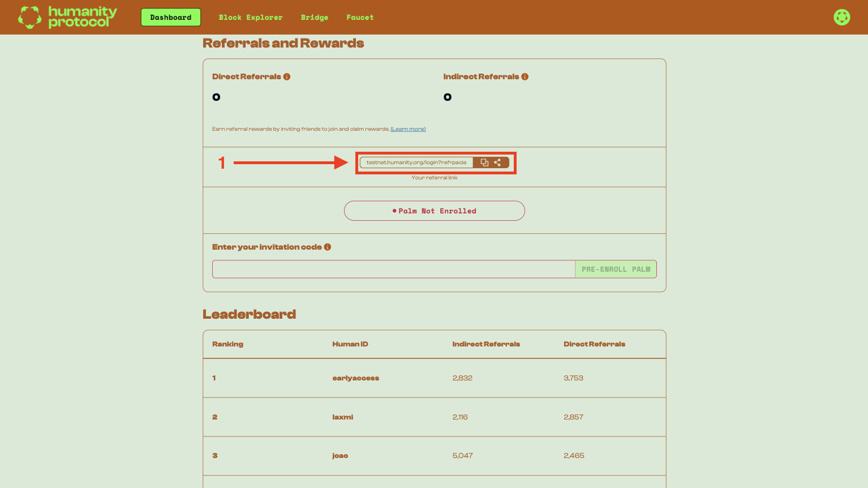Copy the referral link with copy icon
The image size is (868, 488).
click(484, 162)
